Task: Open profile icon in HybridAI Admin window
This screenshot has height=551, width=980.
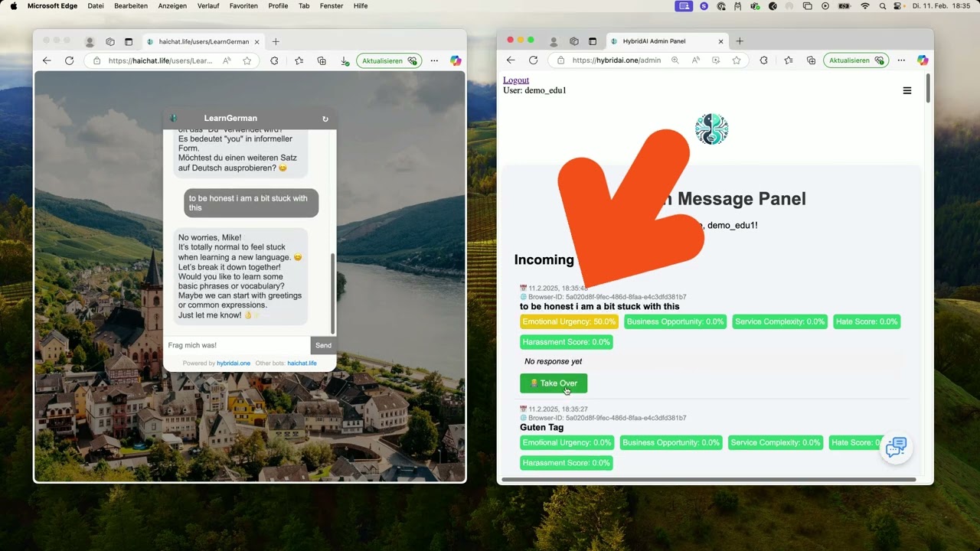Action: [x=554, y=41]
